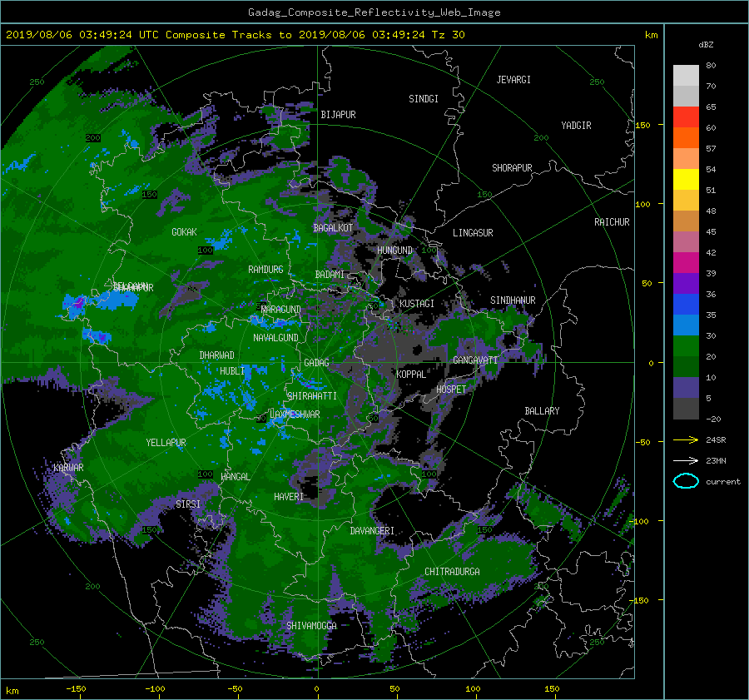Click the light blue 30 dBZ swatch
Viewport: 749px width, 700px height.
click(x=686, y=325)
